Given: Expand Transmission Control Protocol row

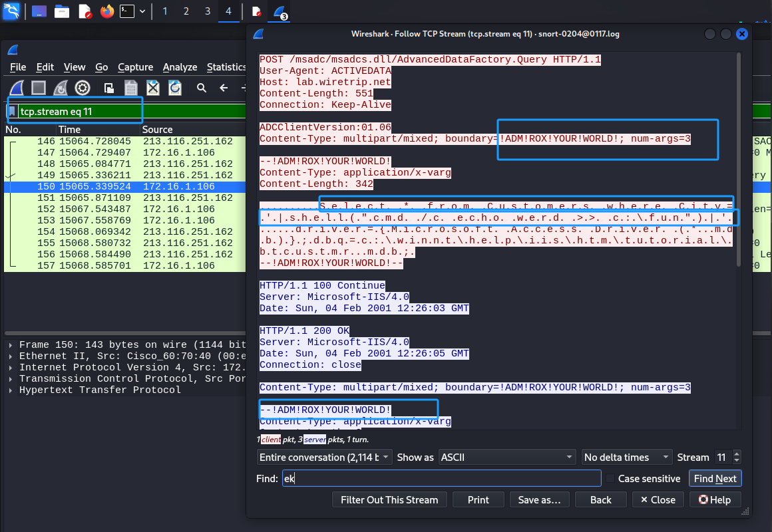Looking at the screenshot, I should [11, 379].
